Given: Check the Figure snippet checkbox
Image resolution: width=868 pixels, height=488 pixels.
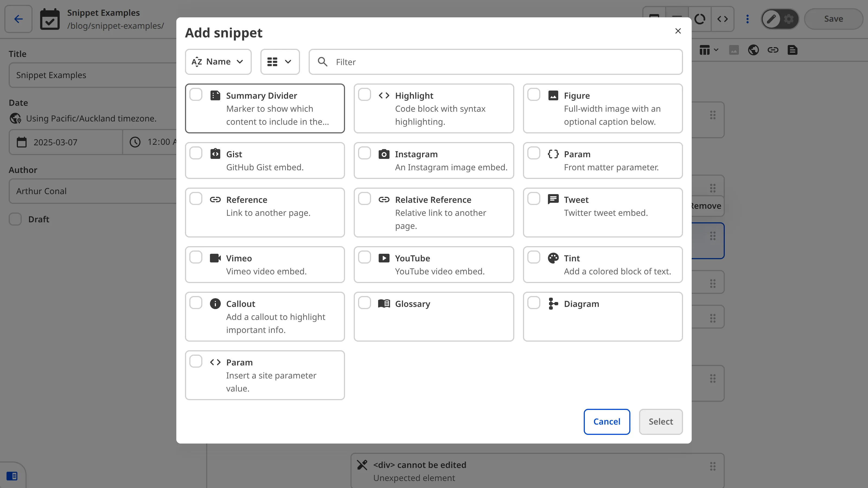Looking at the screenshot, I should [534, 95].
